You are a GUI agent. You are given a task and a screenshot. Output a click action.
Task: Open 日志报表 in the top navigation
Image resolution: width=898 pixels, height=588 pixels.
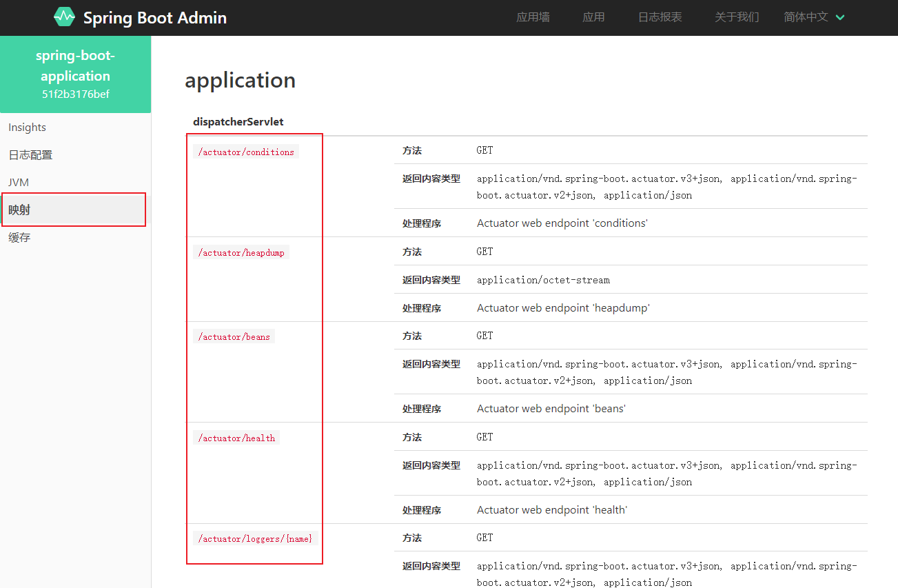pyautogui.click(x=660, y=17)
